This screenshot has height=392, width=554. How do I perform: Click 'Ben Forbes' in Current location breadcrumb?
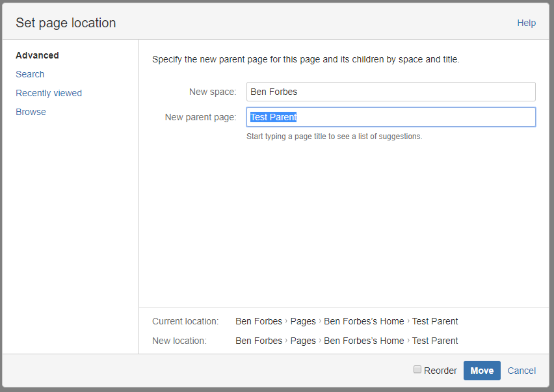click(x=259, y=321)
